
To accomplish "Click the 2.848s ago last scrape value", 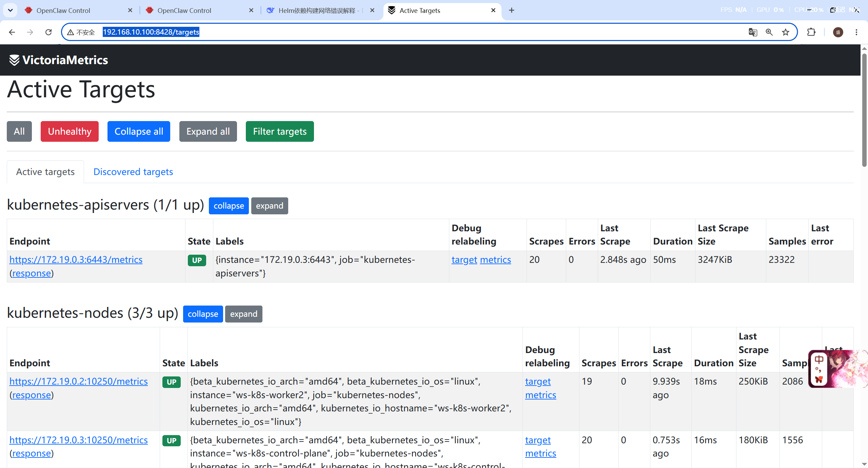I will (x=623, y=260).
